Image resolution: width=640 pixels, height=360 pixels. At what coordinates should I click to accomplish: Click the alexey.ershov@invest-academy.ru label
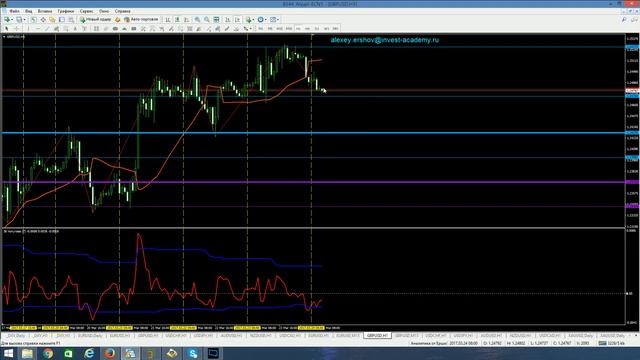(384, 40)
